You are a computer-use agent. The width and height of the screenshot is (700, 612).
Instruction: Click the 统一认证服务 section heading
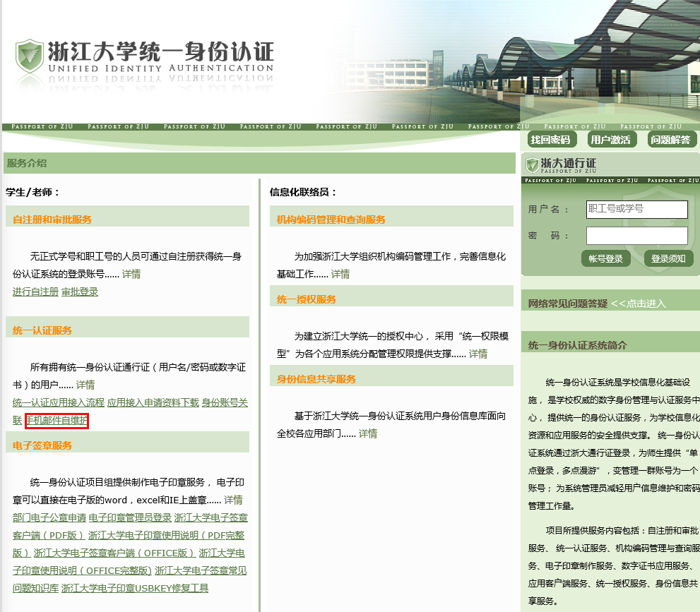42,330
